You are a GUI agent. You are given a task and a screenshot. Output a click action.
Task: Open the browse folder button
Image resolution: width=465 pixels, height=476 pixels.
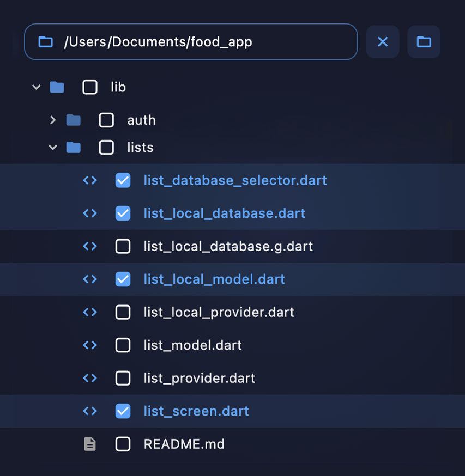point(424,42)
